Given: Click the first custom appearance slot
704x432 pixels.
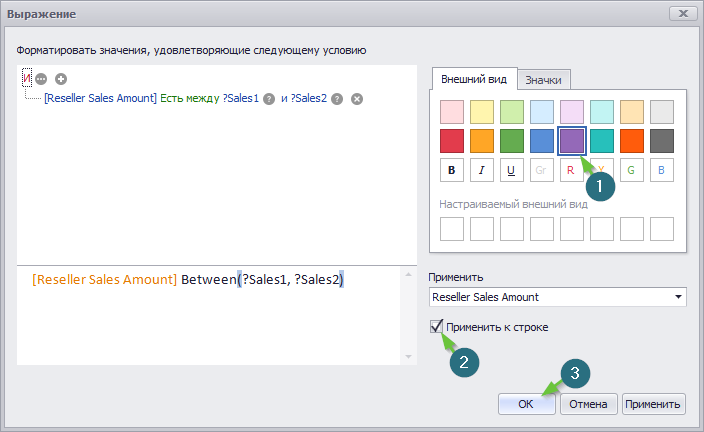Looking at the screenshot, I should tap(452, 229).
